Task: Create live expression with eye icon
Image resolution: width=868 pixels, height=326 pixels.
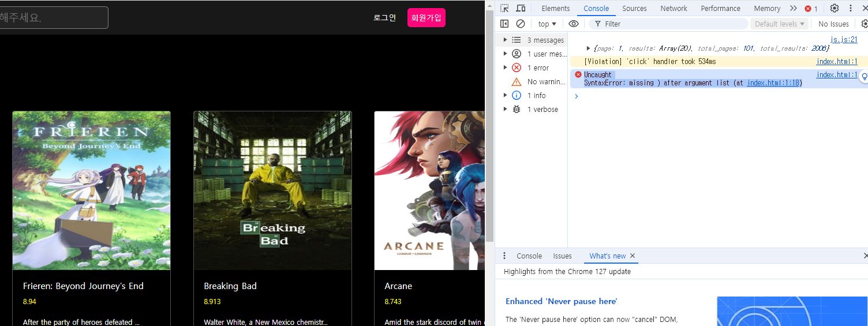Action: pos(574,24)
